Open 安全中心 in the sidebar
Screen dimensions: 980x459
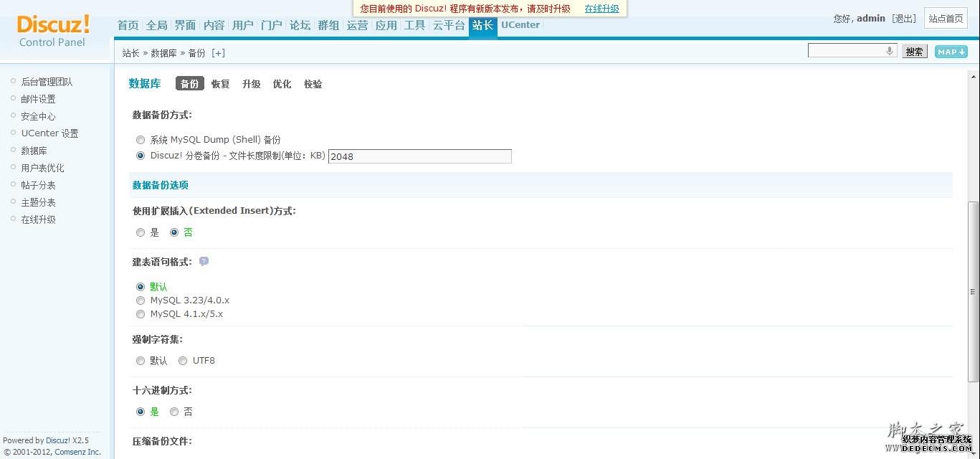tap(38, 116)
